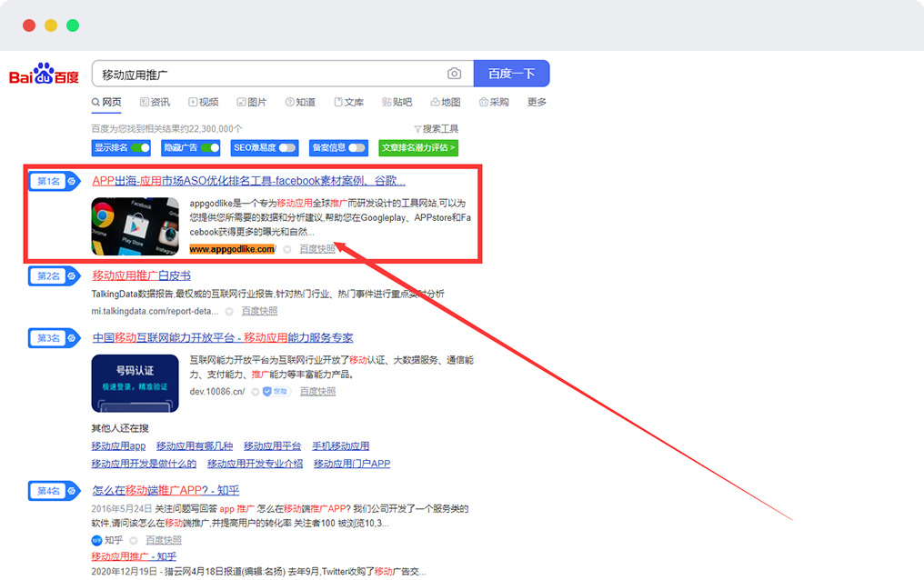Image resolution: width=924 pixels, height=580 pixels.
Task: Open the 移动应用推广白皮书 result
Action: coord(142,275)
